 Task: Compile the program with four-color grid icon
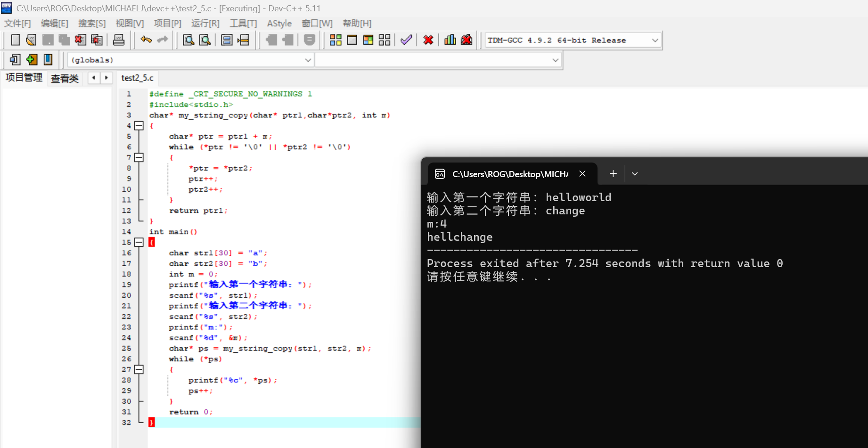point(336,40)
